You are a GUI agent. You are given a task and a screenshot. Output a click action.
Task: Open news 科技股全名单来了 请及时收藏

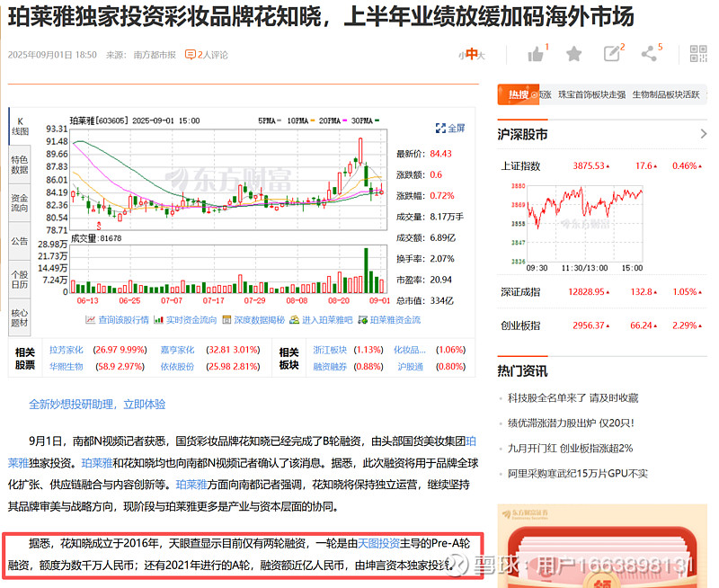[x=573, y=397]
